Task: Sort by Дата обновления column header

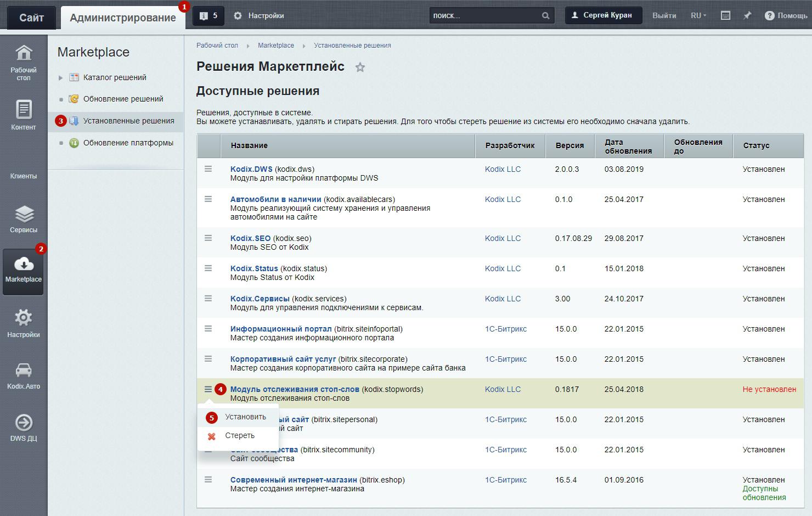Action: point(628,146)
